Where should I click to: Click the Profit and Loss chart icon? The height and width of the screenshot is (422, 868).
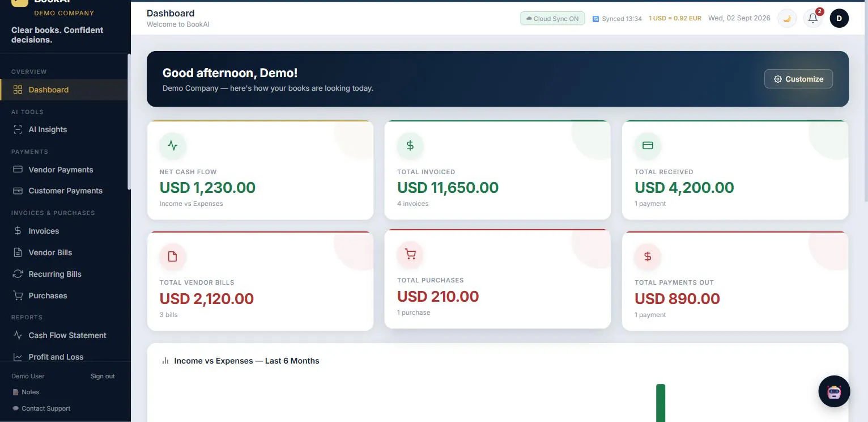[18, 357]
